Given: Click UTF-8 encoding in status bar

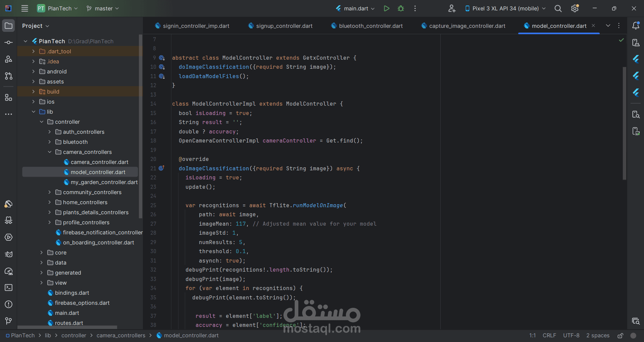Looking at the screenshot, I should [x=571, y=336].
